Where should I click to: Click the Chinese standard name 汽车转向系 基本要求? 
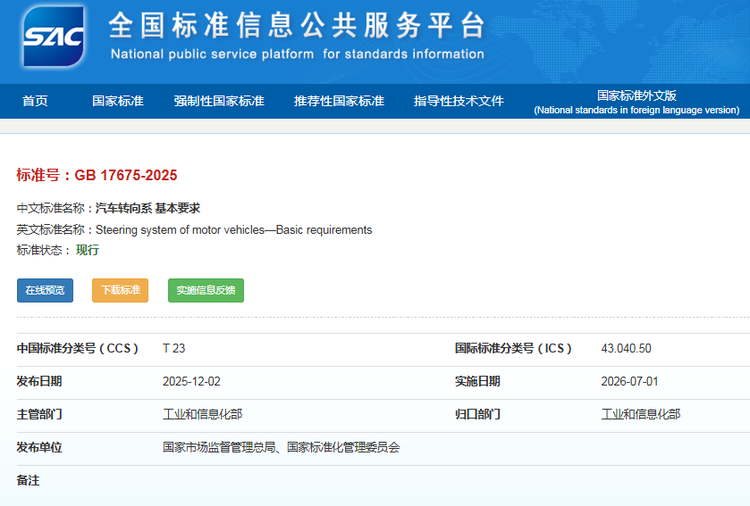coord(148,208)
